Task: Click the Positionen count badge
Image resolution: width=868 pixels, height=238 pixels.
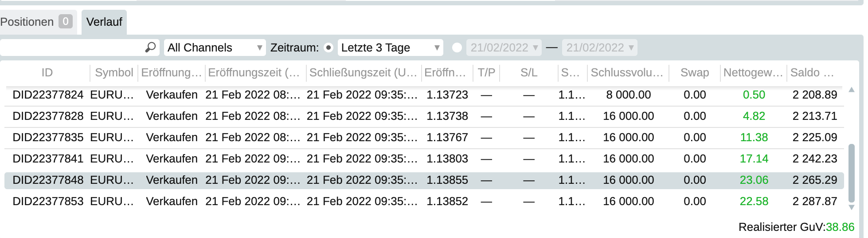Action: (66, 21)
